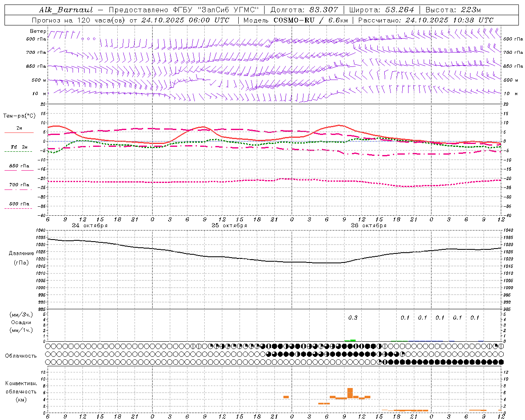Click the Давление pressure panel label

click(21, 253)
